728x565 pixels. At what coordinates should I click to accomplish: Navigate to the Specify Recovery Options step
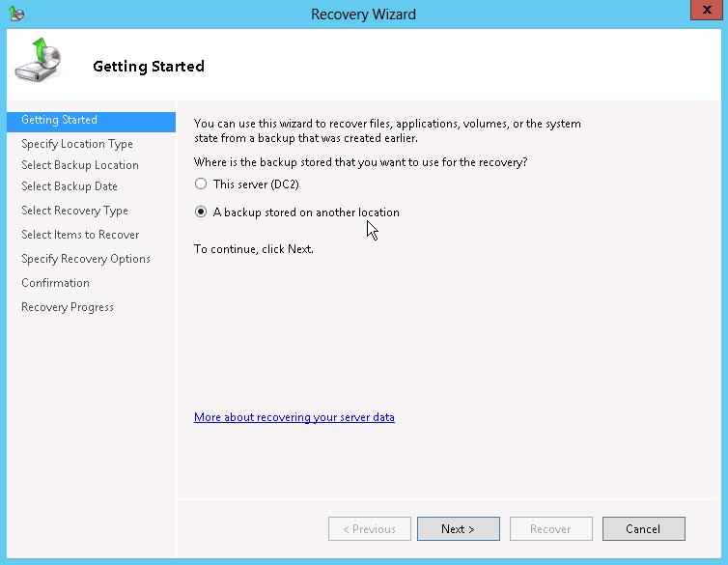(x=86, y=259)
